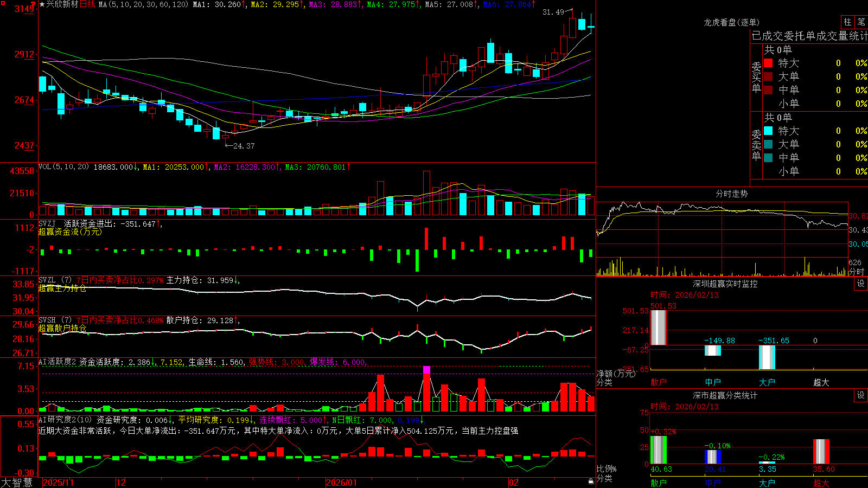Click the 散户持仓: 29.128 value

[x=200, y=320]
